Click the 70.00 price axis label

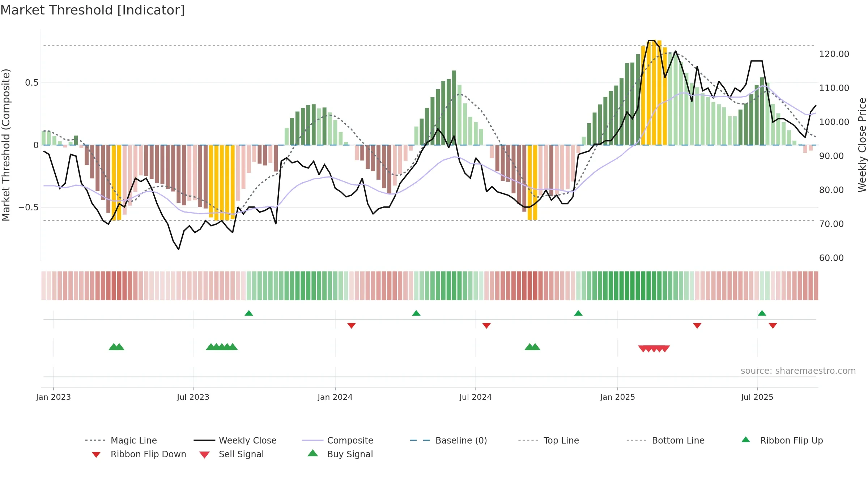coord(831,224)
